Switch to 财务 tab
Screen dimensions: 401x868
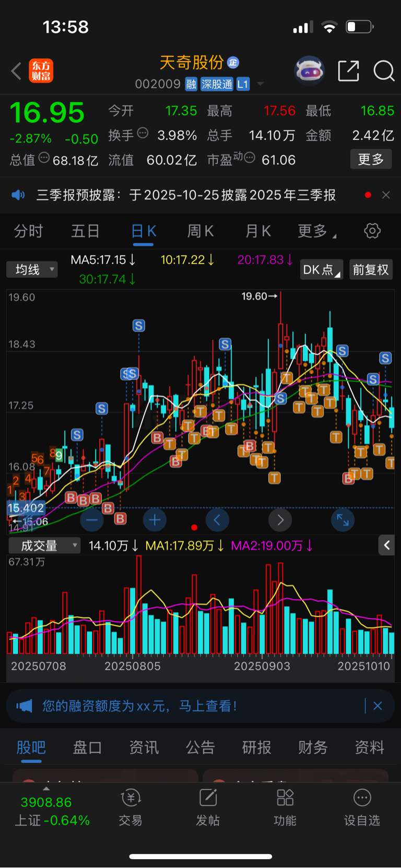point(313,747)
